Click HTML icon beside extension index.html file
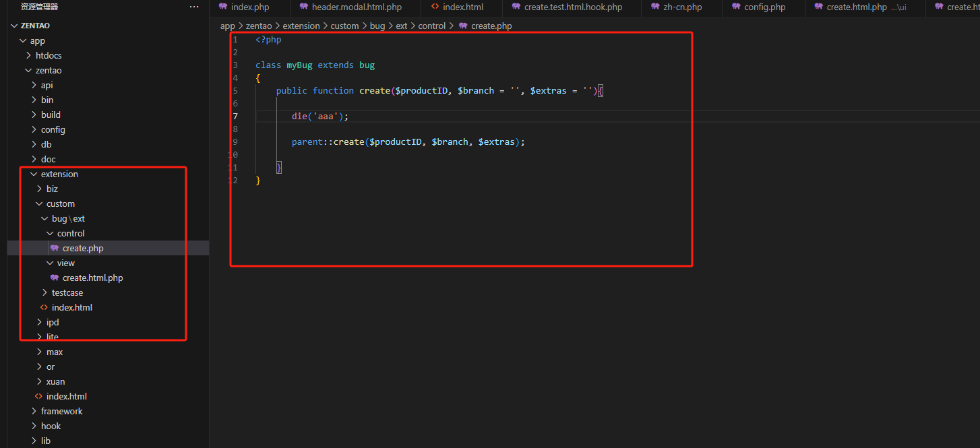Screen dimensions: 980x448 click(44, 307)
